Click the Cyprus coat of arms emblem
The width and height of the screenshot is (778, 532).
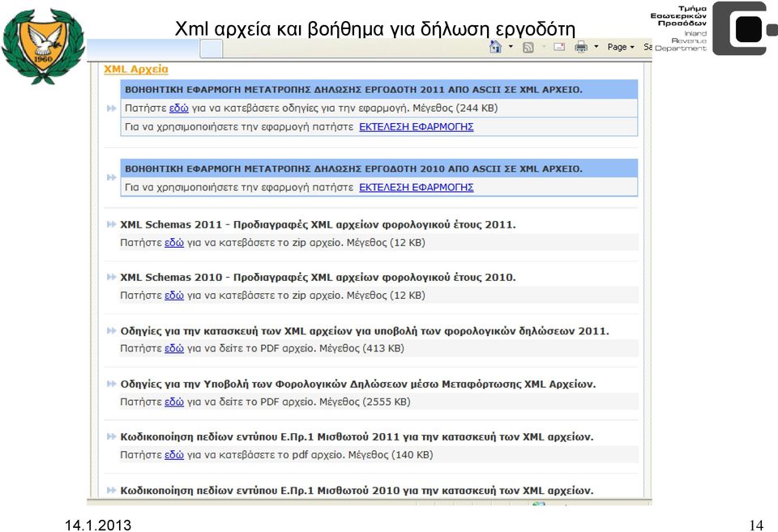43,46
